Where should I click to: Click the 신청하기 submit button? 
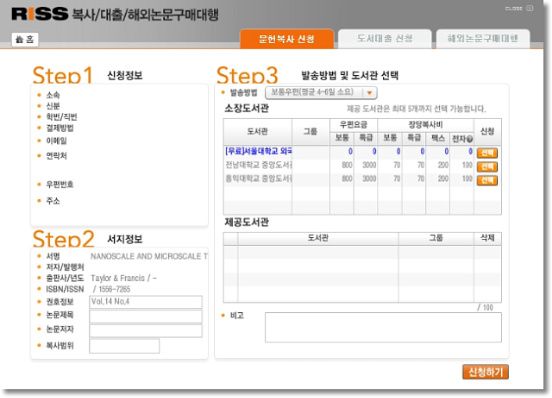click(x=485, y=372)
